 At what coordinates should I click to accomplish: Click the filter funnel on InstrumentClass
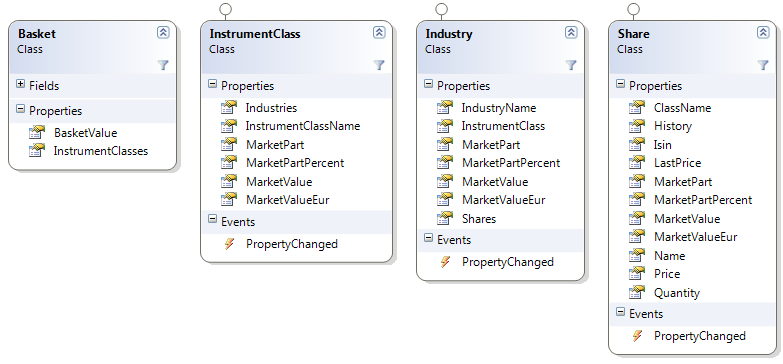click(x=379, y=65)
